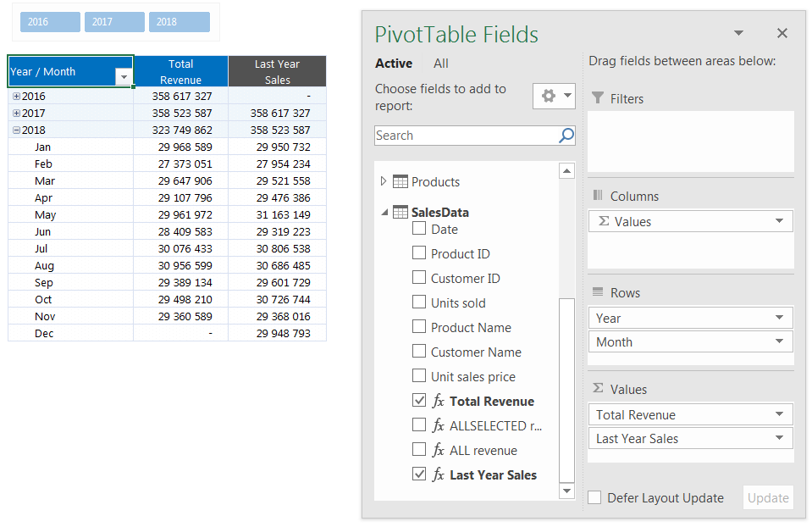Switch to the All tab

tap(441, 64)
